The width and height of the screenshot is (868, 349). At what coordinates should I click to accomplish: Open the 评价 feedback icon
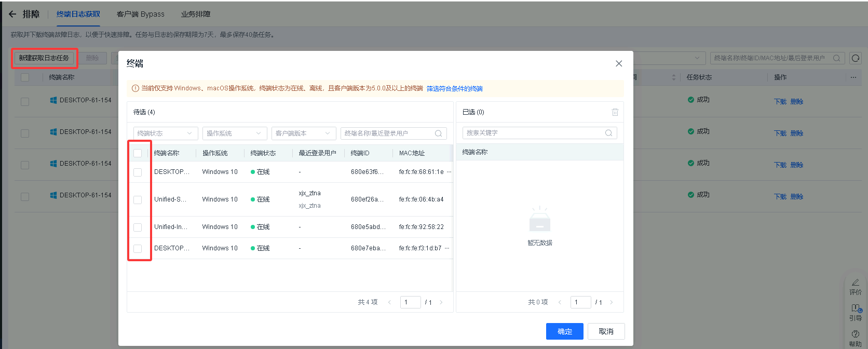pyautogui.click(x=855, y=286)
